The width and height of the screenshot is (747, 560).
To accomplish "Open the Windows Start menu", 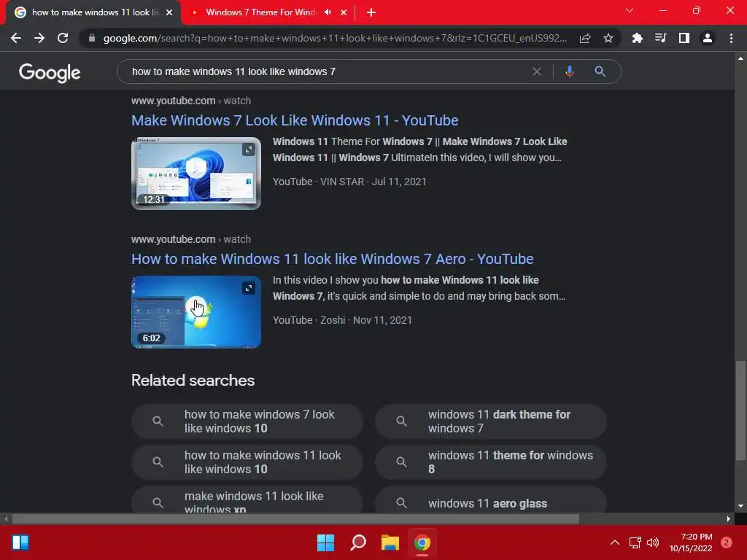I will click(x=326, y=542).
